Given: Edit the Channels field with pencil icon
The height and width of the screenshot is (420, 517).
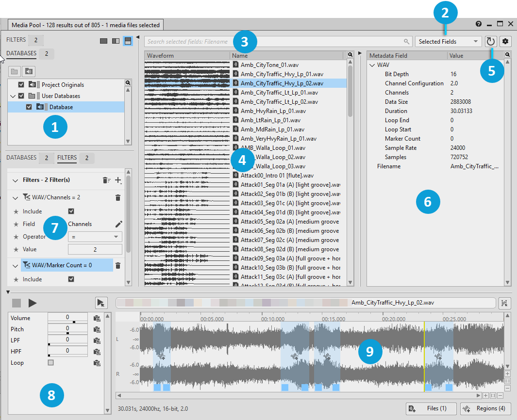Looking at the screenshot, I should pyautogui.click(x=118, y=224).
